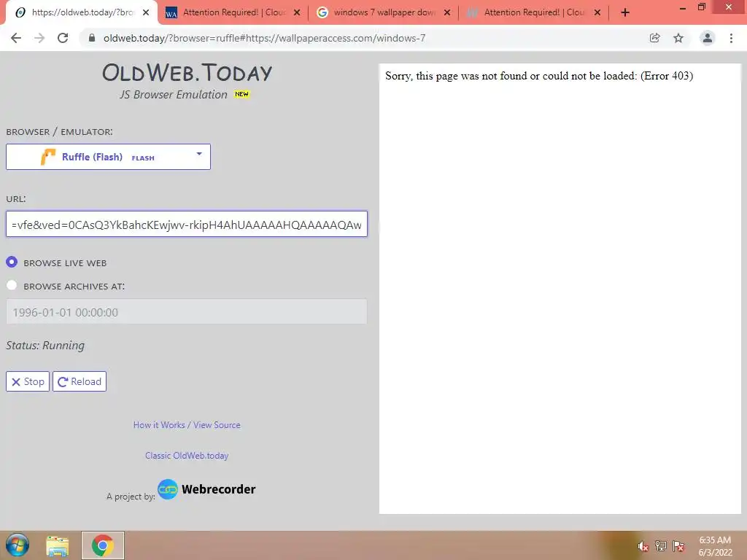
Task: Select the Browse Live Web radio button
Action: coord(12,262)
